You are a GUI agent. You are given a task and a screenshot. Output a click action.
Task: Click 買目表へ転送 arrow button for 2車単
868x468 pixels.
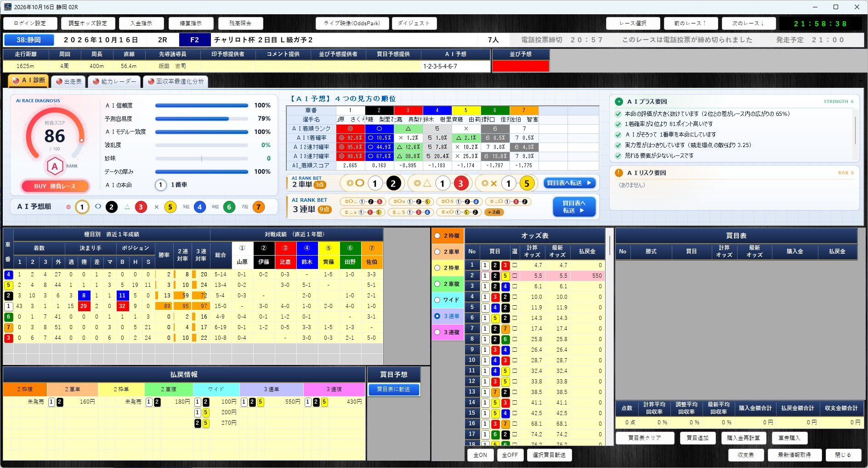570,183
